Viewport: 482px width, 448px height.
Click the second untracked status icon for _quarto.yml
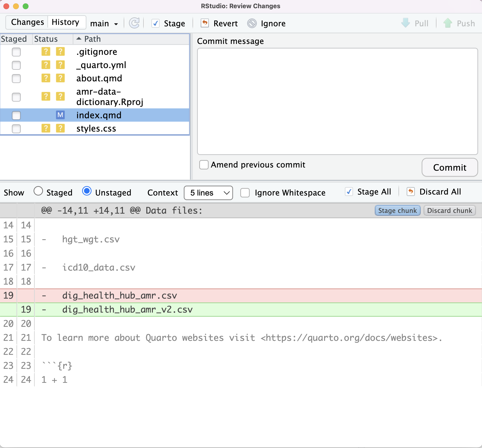[60, 65]
